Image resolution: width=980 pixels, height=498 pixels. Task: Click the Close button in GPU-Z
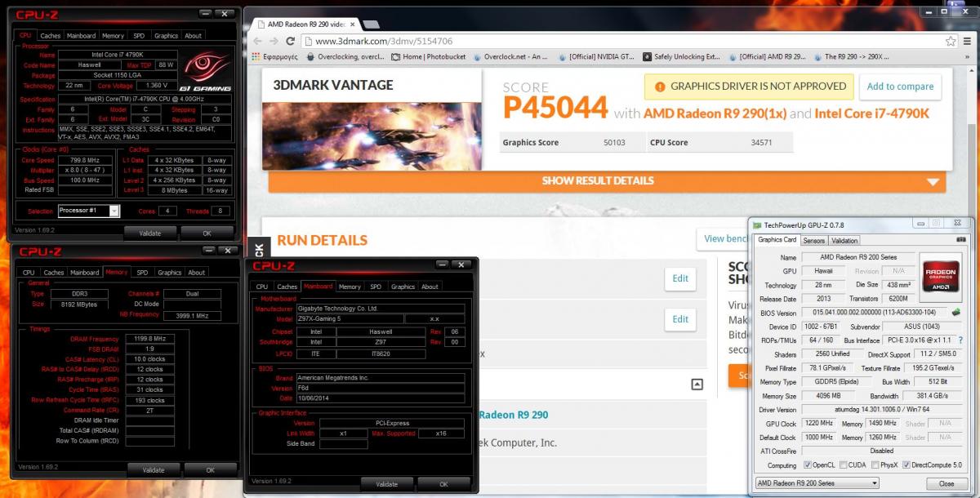click(x=946, y=483)
